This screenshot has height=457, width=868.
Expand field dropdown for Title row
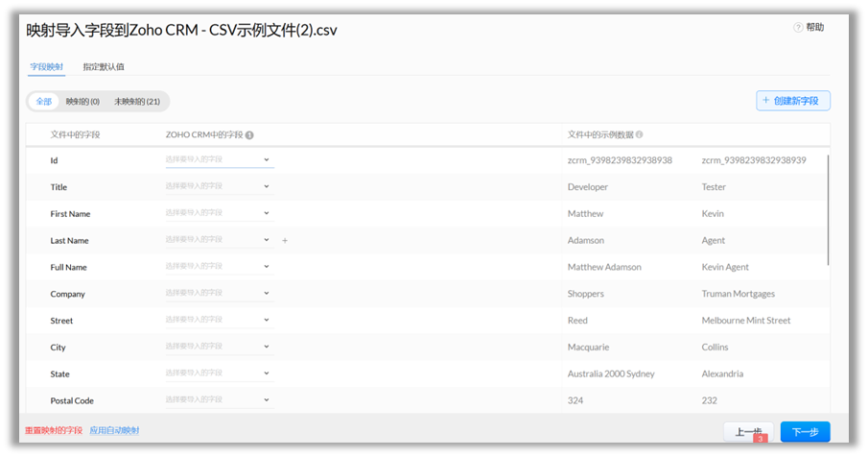click(x=220, y=186)
